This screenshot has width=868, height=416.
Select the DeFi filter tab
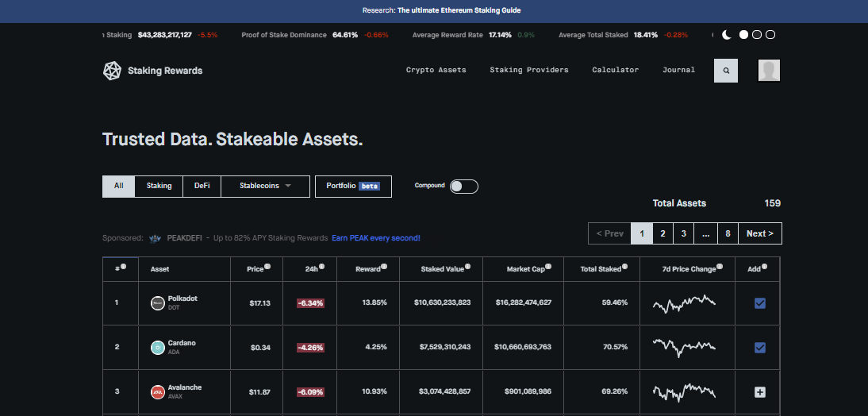click(202, 186)
